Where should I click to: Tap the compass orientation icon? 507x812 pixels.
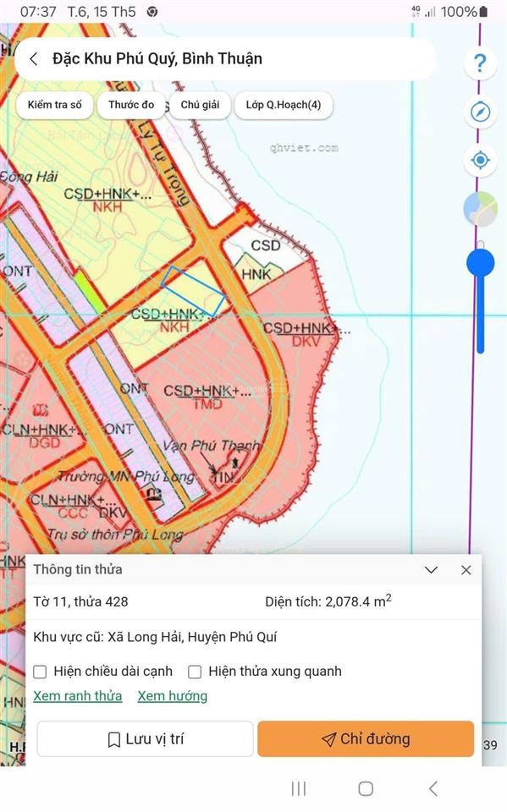(x=480, y=112)
